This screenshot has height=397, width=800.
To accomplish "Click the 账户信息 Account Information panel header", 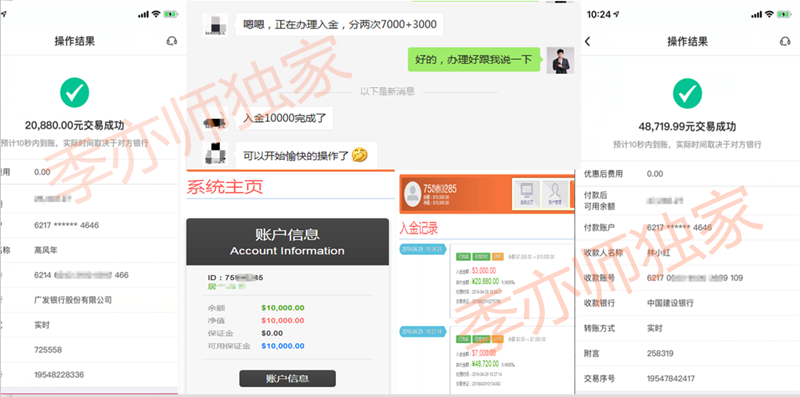I will (287, 242).
